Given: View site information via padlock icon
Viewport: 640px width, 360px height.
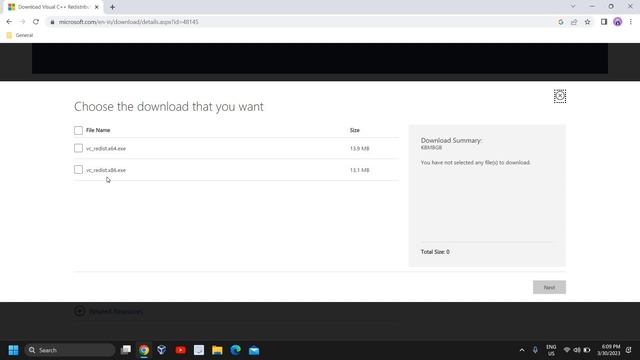Looking at the screenshot, I should point(52,22).
